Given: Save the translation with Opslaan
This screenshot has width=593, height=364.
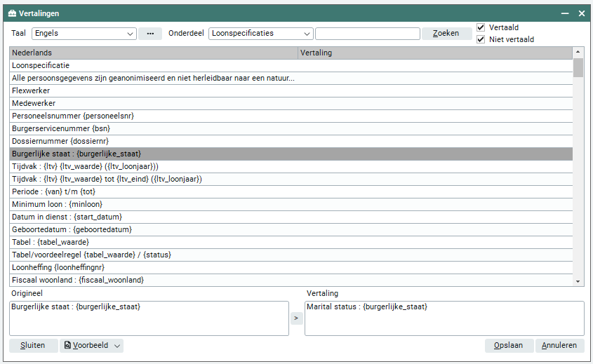Looking at the screenshot, I should (508, 346).
